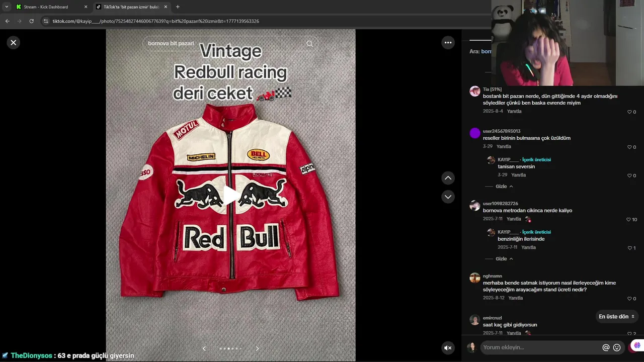Collapse replies with Gizle under 'tanisan seversin'

point(504,187)
